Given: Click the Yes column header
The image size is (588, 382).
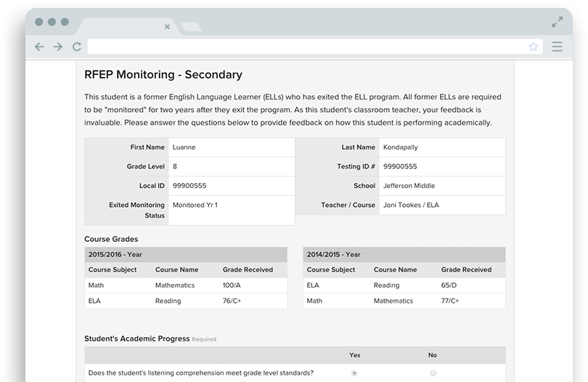Looking at the screenshot, I should 355,355.
